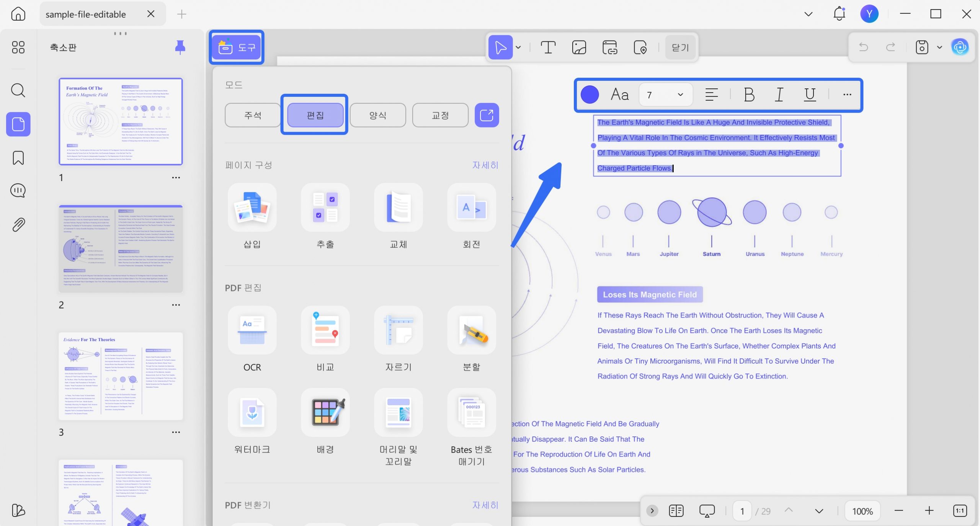Viewport: 980px width, 526px height.
Task: Open the bookmarks panel icon
Action: 18,158
